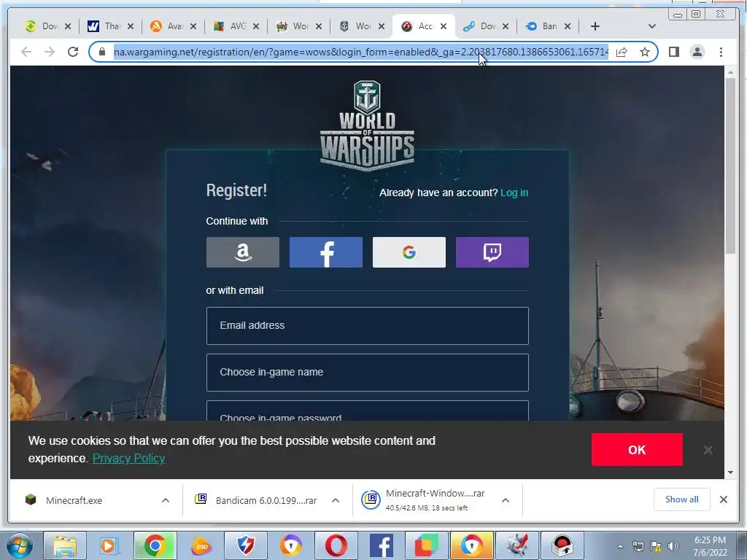Show hidden tray icons arrow
747x560 pixels.
click(620, 546)
